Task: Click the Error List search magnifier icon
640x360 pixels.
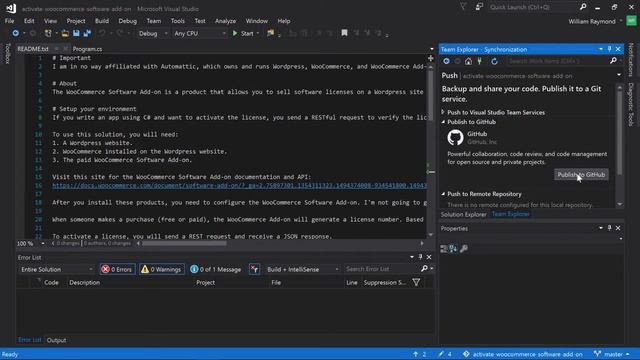Action: [424, 269]
